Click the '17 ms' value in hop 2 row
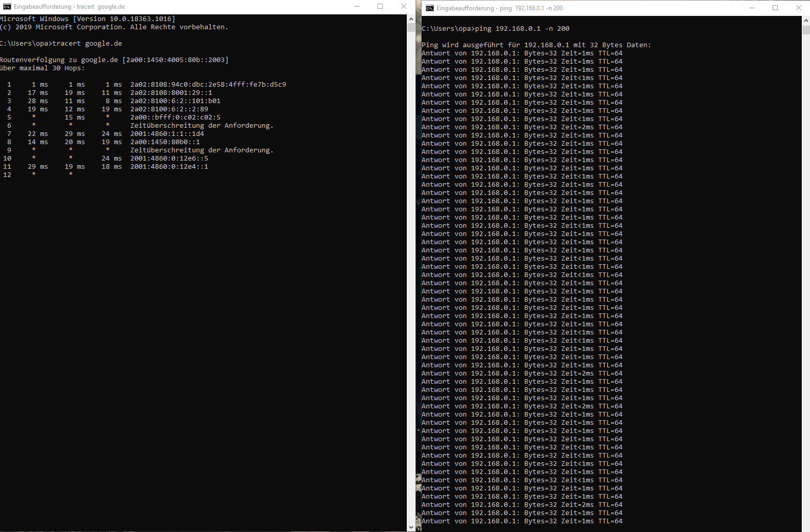 38,93
